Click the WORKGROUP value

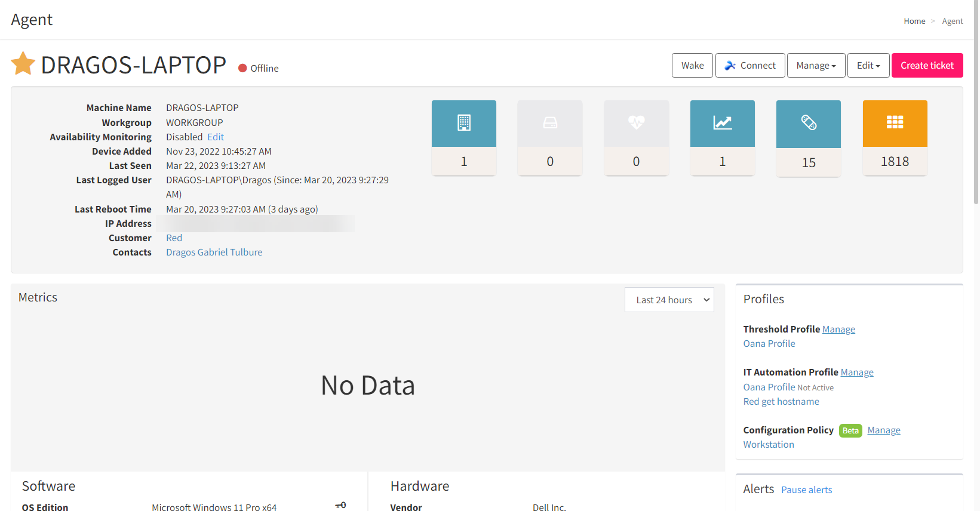pos(195,122)
